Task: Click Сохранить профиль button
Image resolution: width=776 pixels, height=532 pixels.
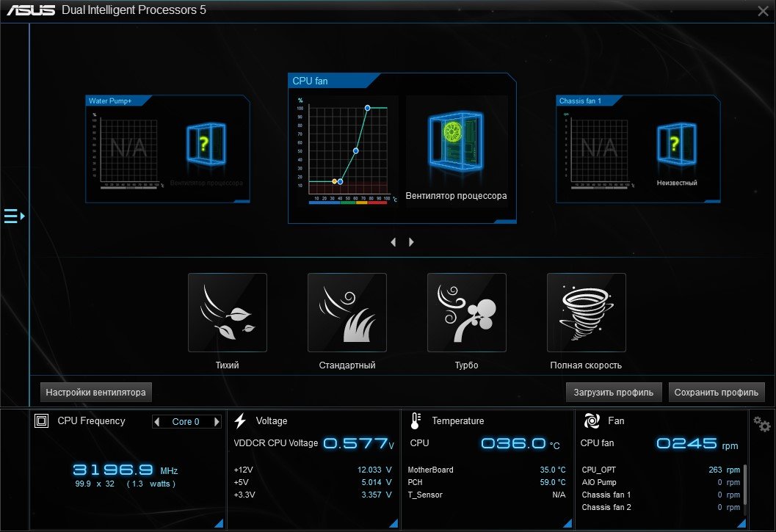Action: coord(717,393)
